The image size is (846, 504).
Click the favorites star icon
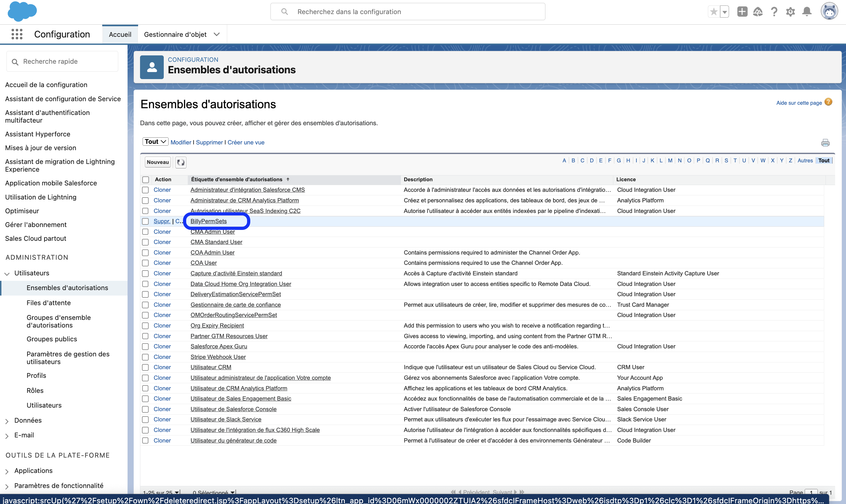click(714, 12)
